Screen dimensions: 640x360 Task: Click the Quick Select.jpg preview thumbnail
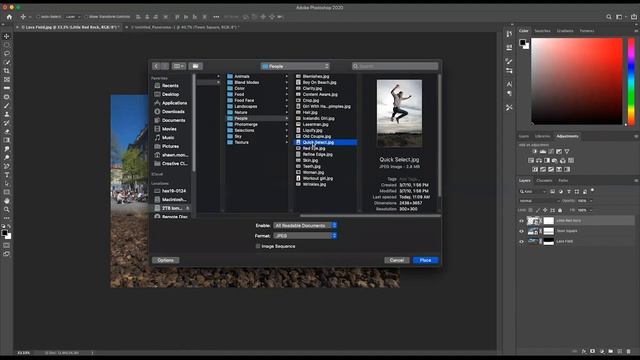[399, 113]
